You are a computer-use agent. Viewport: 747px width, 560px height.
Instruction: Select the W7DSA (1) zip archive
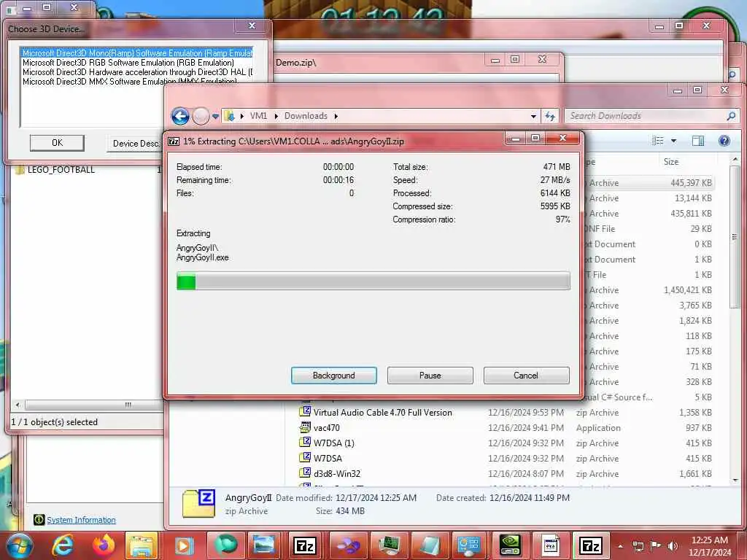pyautogui.click(x=333, y=443)
